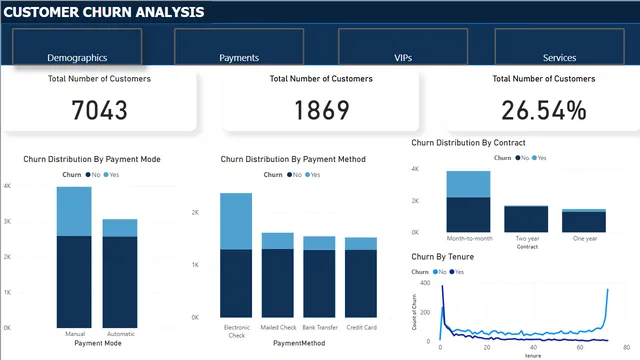
Task: Select No legend swatch in Payment Mode chart
Action: (88, 175)
